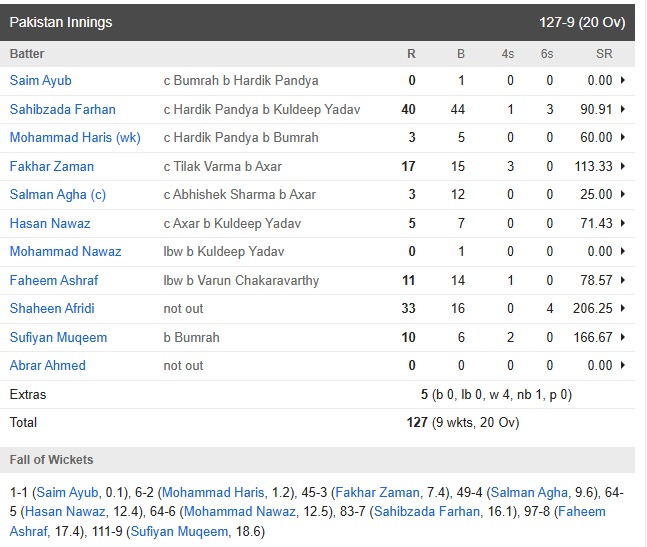Expand Faheem Ashraf's row arrow
The height and width of the screenshot is (547, 647).
pyautogui.click(x=623, y=280)
